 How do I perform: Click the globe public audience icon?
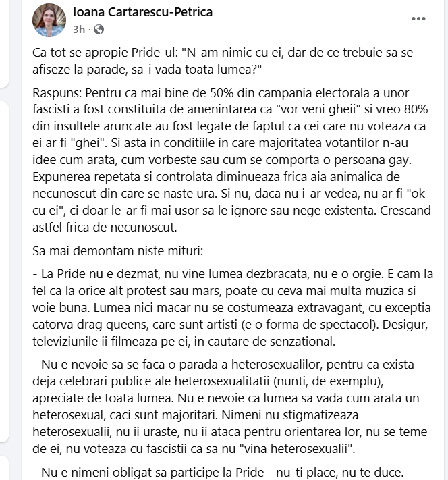point(99,29)
